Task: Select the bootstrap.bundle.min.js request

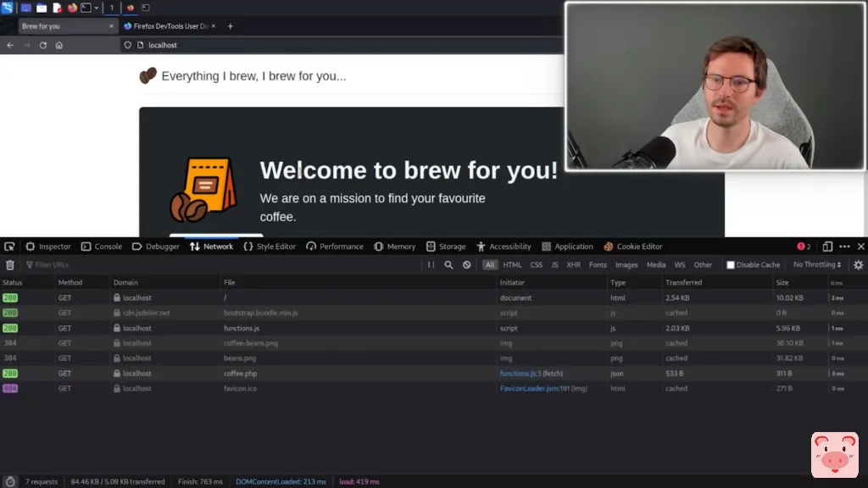Action: [434, 313]
